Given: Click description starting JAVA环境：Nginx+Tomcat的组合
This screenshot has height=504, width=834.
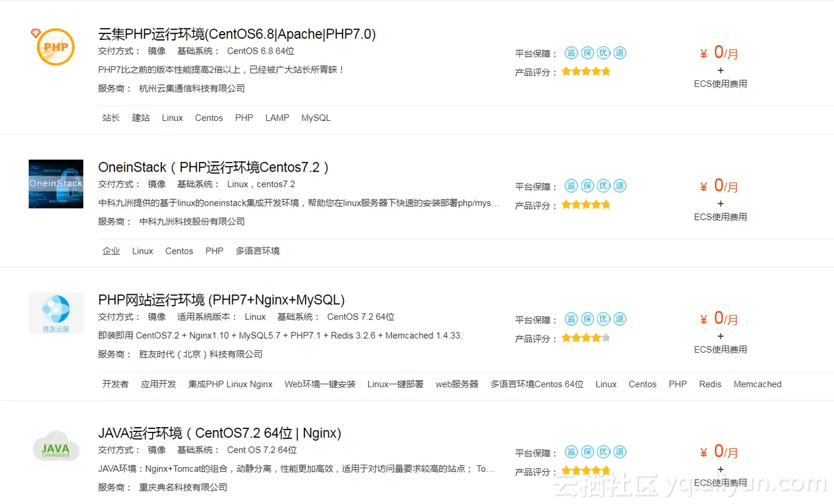Looking at the screenshot, I should coord(296,469).
